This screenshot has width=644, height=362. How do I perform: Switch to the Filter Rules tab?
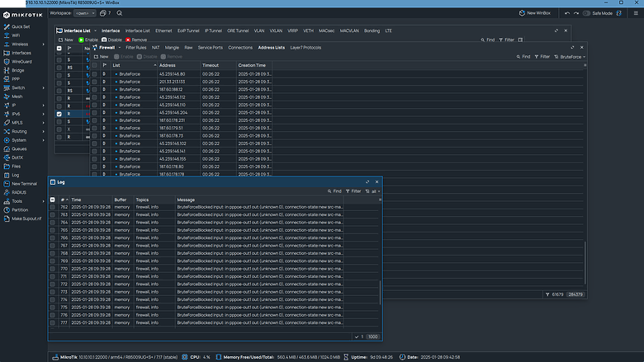coord(135,48)
